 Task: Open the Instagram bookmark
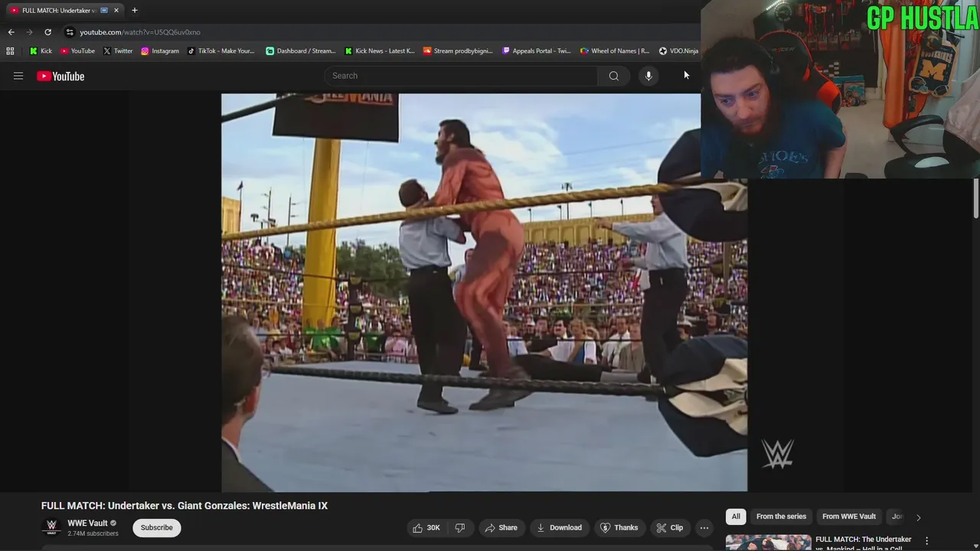pos(160,51)
